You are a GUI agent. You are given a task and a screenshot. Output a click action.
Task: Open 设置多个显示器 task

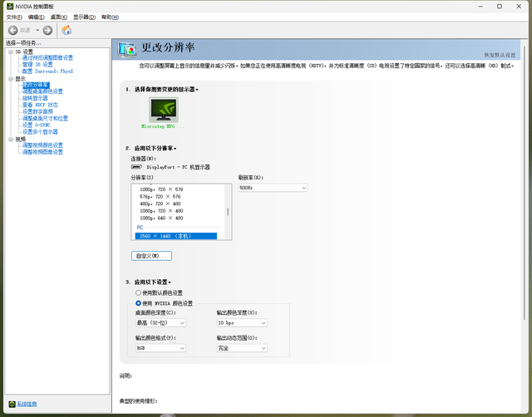40,132
